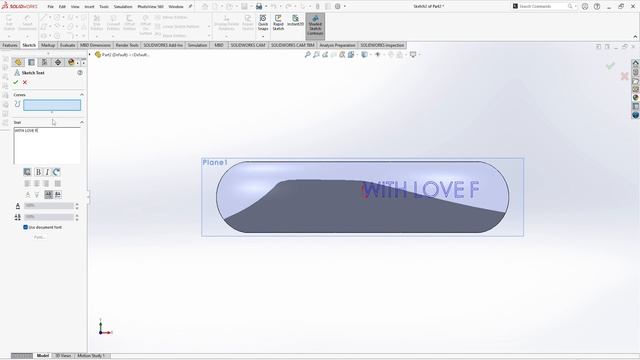Switch to Motion Study 1 tab
Screen dimensions: 640x360
click(91, 356)
